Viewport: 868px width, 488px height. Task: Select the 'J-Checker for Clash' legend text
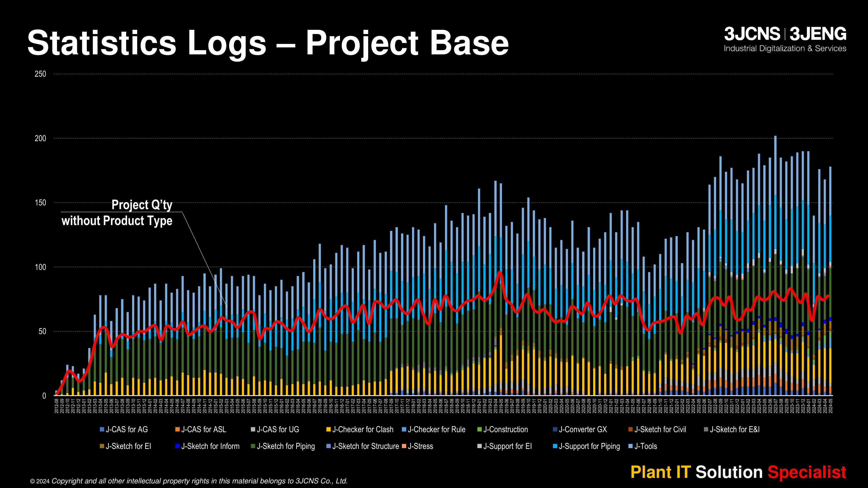coord(363,429)
